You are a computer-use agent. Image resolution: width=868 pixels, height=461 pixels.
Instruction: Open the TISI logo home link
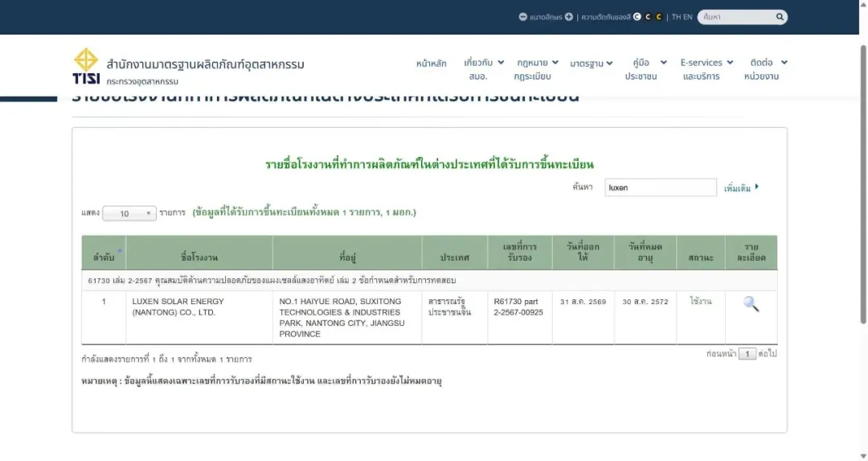[86, 66]
